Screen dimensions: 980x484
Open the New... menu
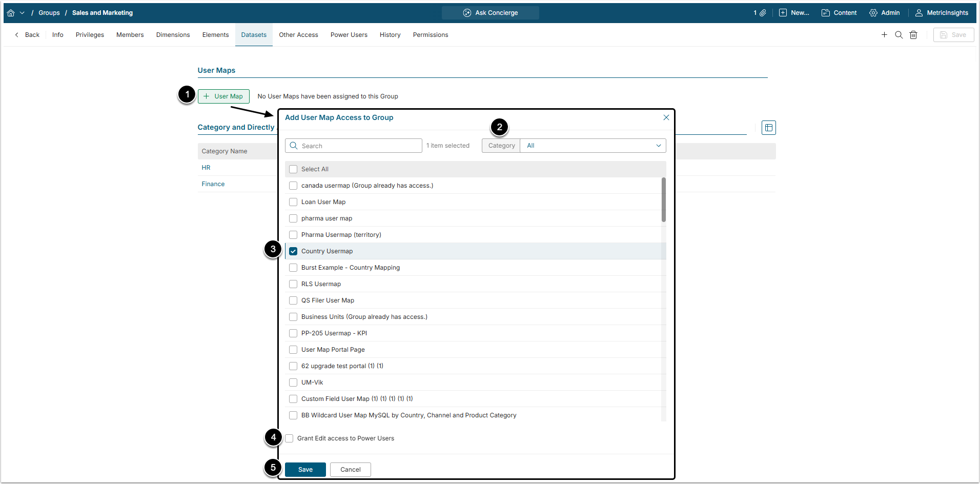click(794, 13)
